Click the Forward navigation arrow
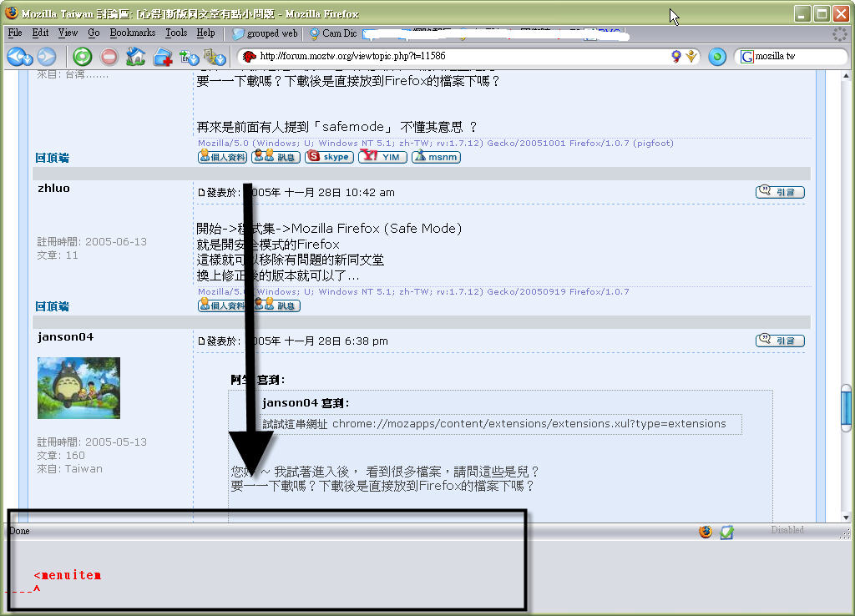Viewport: 855px width, 616px height. (x=47, y=56)
